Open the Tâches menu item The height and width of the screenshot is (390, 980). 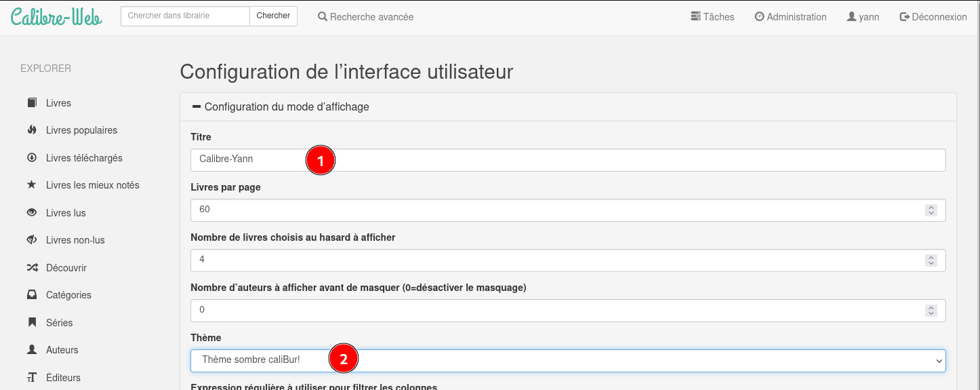tap(712, 17)
